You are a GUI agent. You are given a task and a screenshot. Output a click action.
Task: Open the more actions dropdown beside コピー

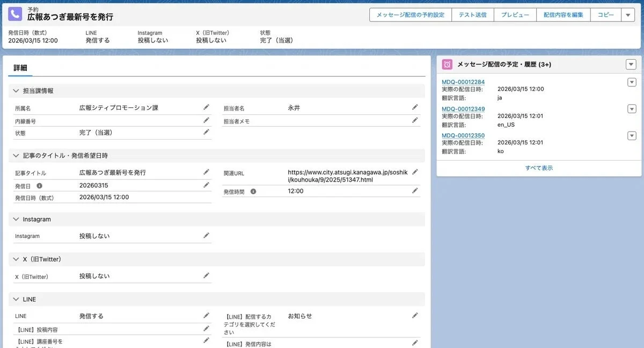click(x=628, y=15)
